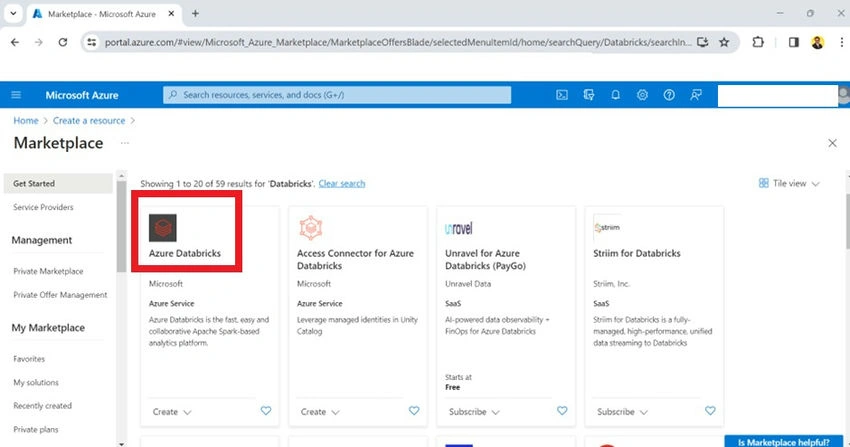
Task: Open the Azure Databricks offer title
Action: [x=185, y=253]
